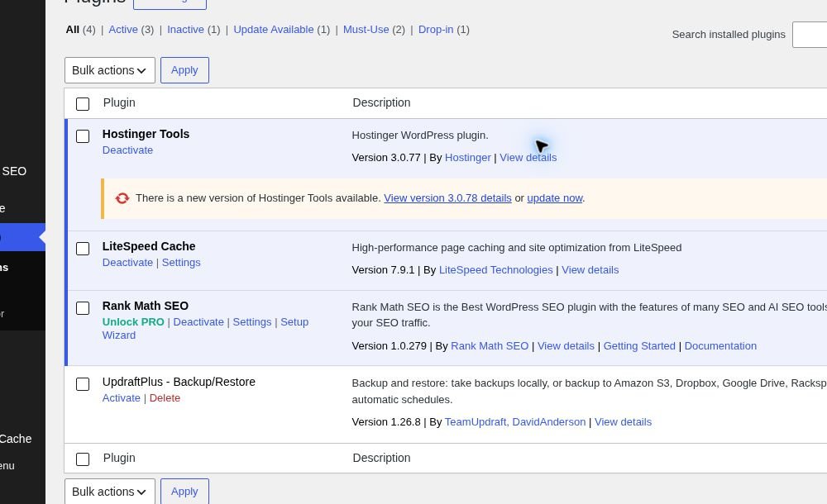
Task: Click the Description column header
Action: point(381,102)
